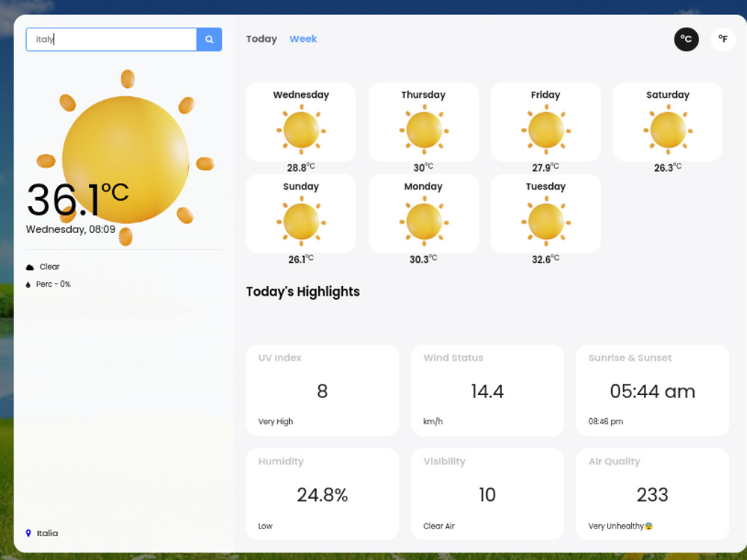Click the Clear Air visibility label
The width and height of the screenshot is (747, 560).
pos(439,526)
